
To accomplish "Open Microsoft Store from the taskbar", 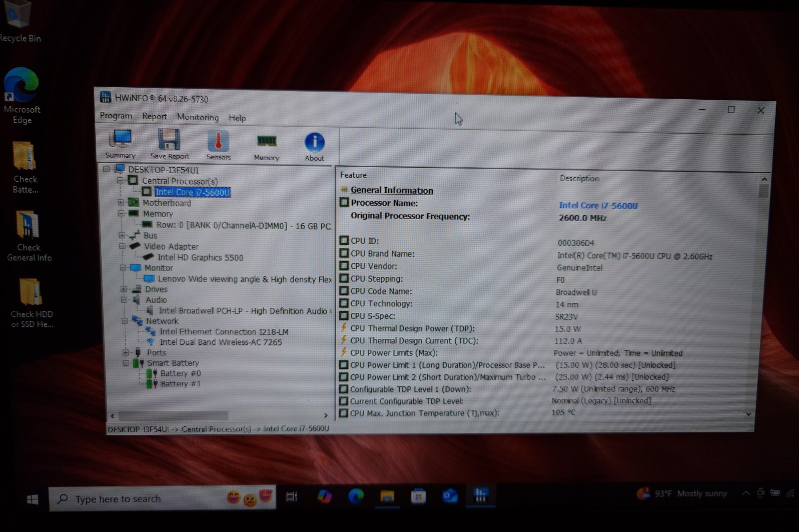I will coord(418,496).
